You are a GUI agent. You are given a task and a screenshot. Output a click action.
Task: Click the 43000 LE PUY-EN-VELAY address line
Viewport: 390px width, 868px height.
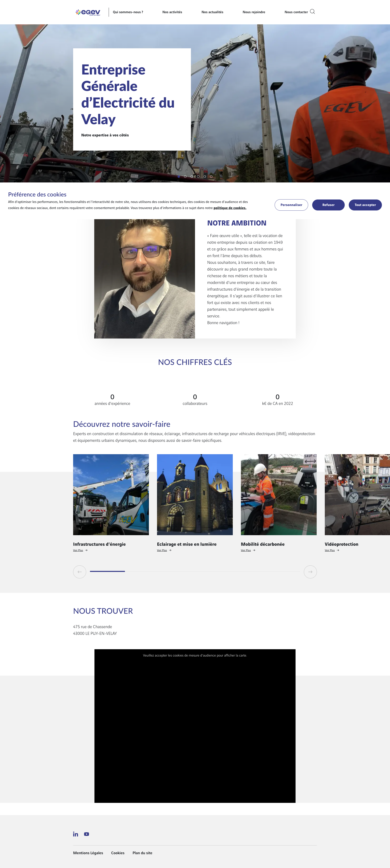tap(95, 633)
